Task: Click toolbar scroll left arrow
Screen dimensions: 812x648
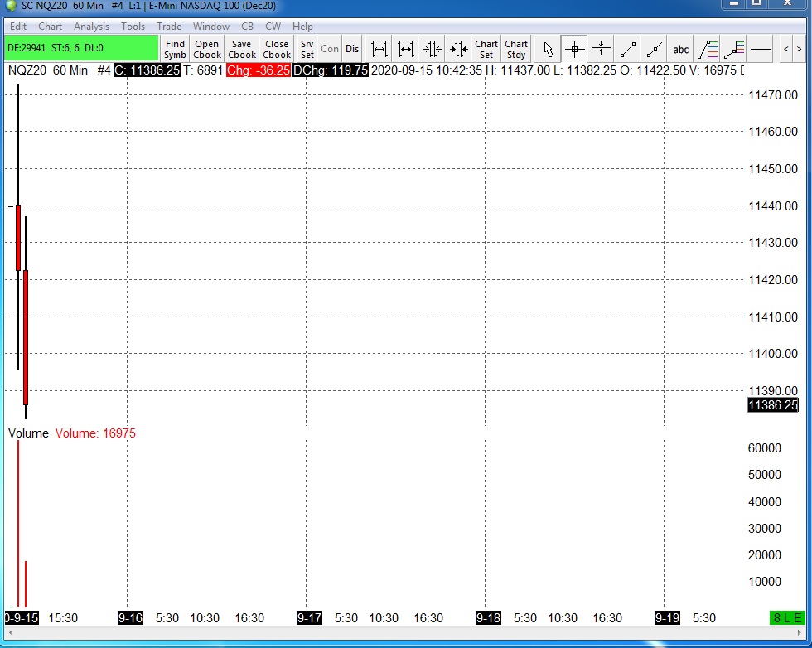Action: tap(786, 49)
